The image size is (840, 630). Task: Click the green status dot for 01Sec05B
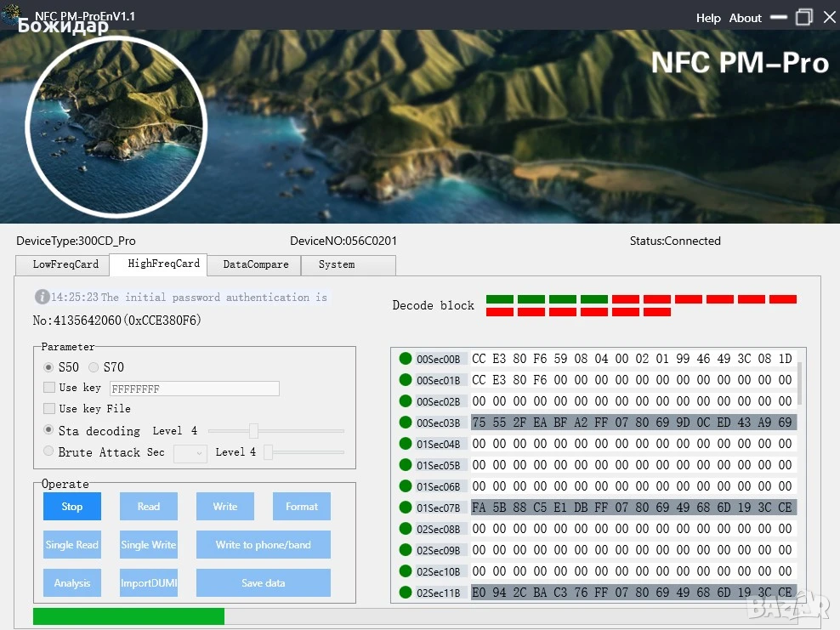click(x=406, y=464)
